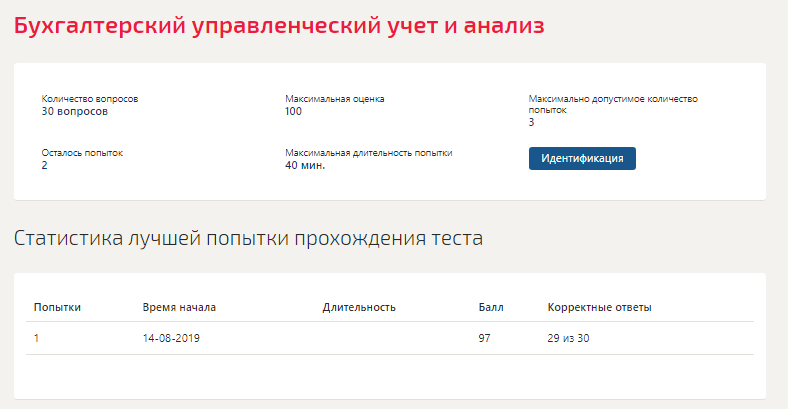
Task: Click the Максимально допустимое количество попыток label
Action: pyautogui.click(x=613, y=105)
